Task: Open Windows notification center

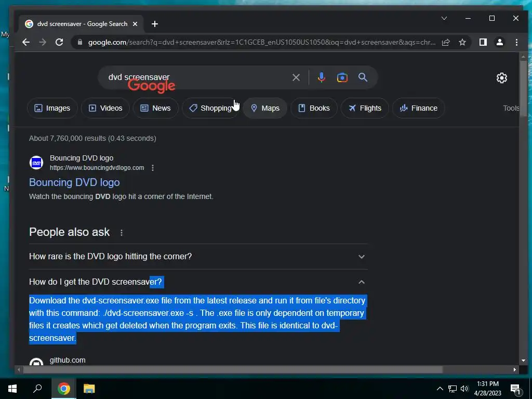Action: pyautogui.click(x=515, y=389)
